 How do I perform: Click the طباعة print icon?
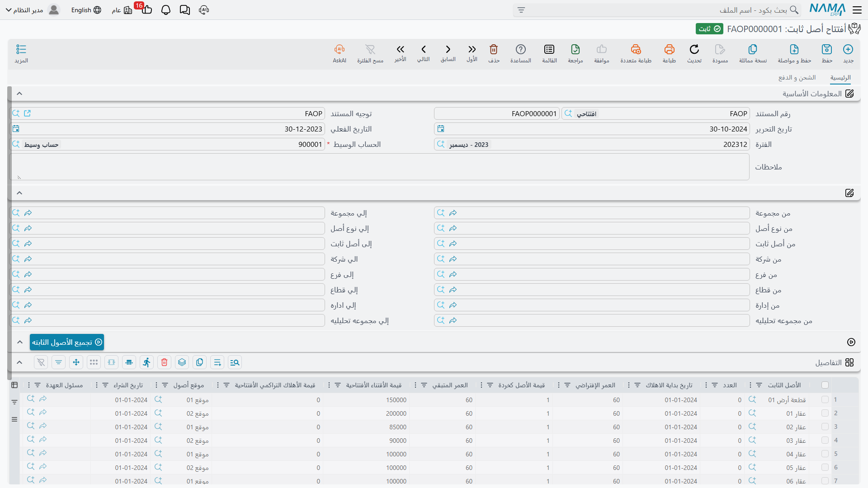click(669, 49)
